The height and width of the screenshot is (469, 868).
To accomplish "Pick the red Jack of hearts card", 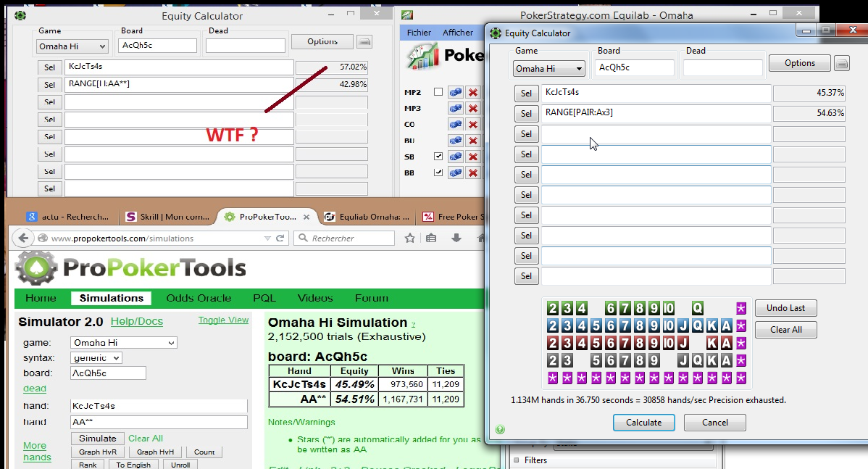I will (683, 344).
